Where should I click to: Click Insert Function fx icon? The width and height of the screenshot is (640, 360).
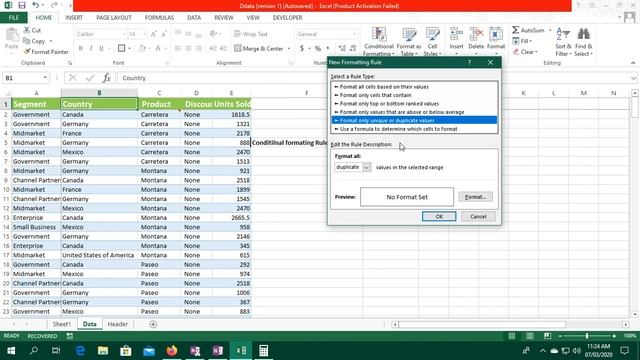[x=107, y=78]
